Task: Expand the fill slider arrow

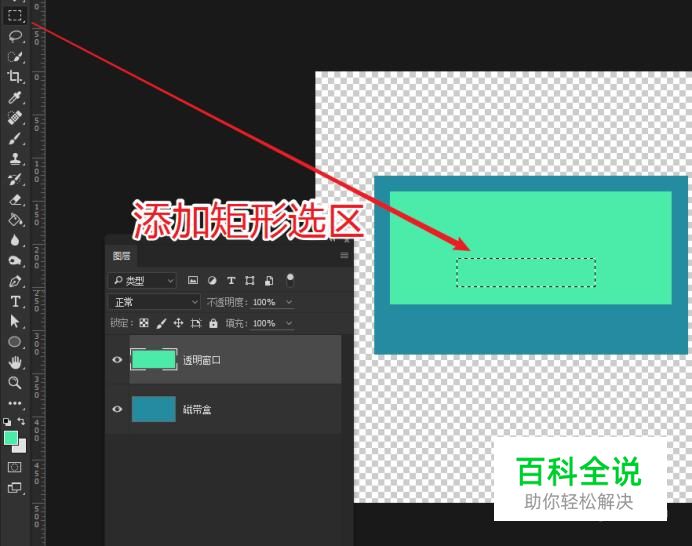Action: 289,324
